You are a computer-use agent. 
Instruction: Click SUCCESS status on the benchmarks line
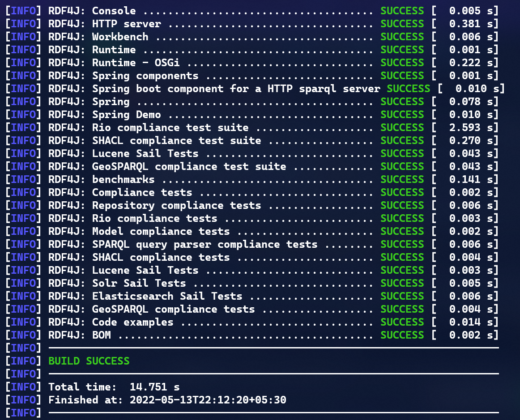coord(402,179)
